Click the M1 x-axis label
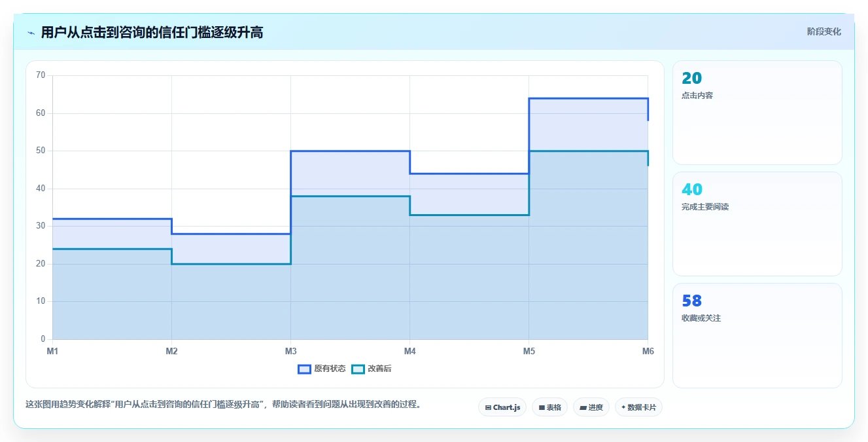Image resolution: width=868 pixels, height=442 pixels. pos(52,352)
